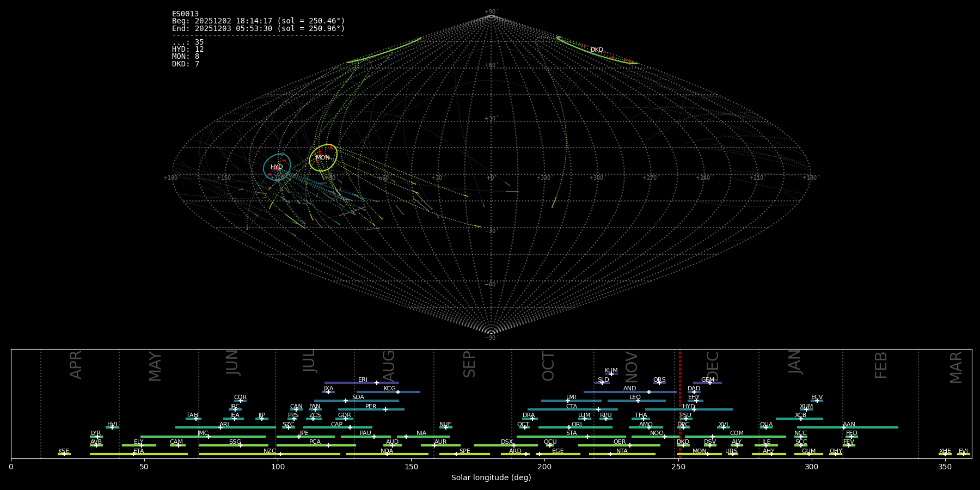Select the ERI peak cross marker in timeline
Screen dimensions: 980x490
click(x=377, y=383)
